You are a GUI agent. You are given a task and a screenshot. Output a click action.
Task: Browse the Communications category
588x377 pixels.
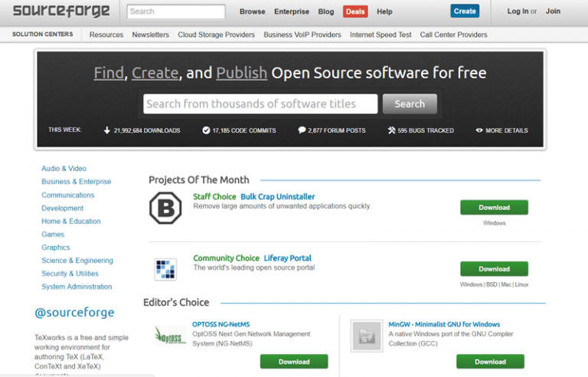coord(68,195)
